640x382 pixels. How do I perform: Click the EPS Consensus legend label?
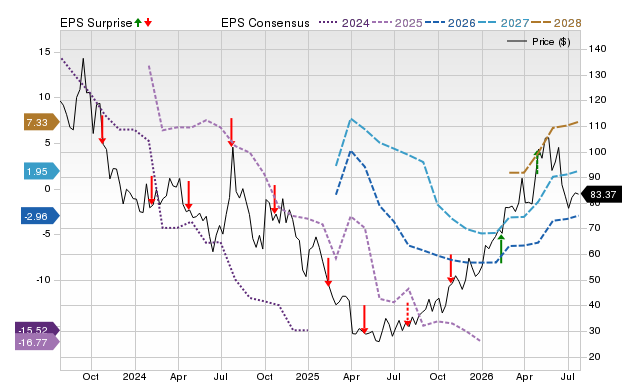(x=265, y=23)
